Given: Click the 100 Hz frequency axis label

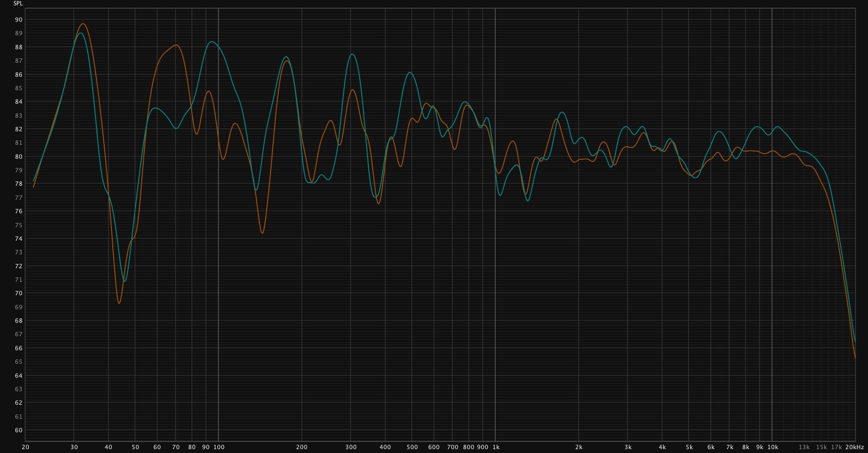Looking at the screenshot, I should (x=219, y=447).
